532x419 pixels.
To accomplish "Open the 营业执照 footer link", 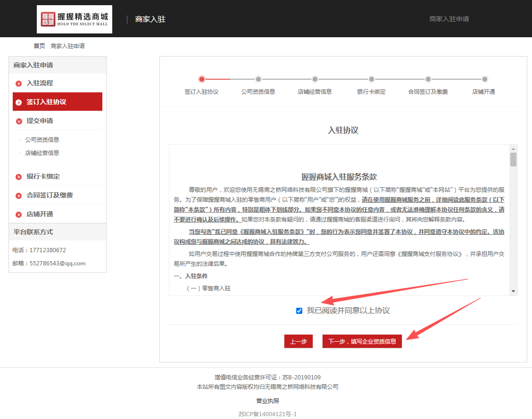I will point(267,401).
